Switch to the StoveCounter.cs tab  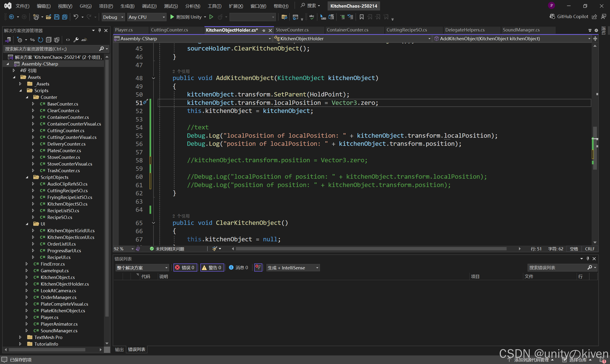coord(292,30)
